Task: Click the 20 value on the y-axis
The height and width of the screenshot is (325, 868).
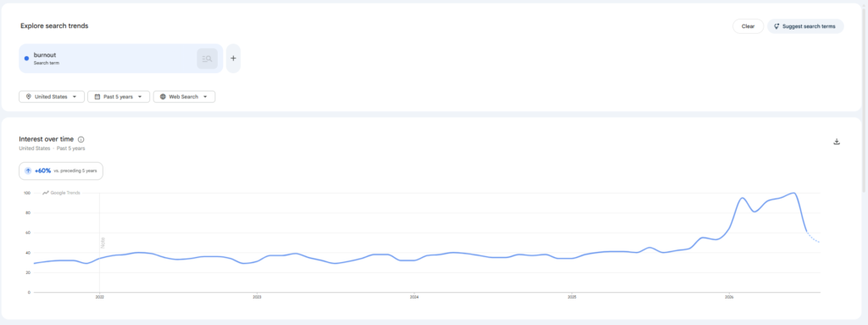Action: click(x=27, y=272)
